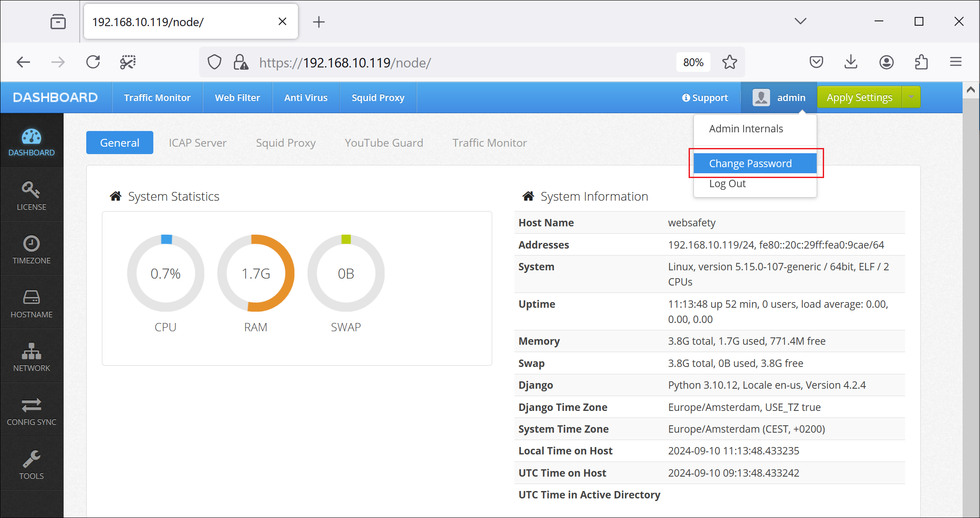Click the tracking protection shield icon
980x518 pixels.
tap(214, 62)
